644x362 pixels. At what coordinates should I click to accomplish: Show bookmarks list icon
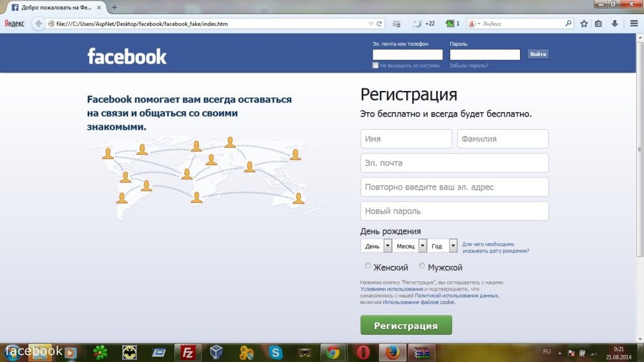598,24
